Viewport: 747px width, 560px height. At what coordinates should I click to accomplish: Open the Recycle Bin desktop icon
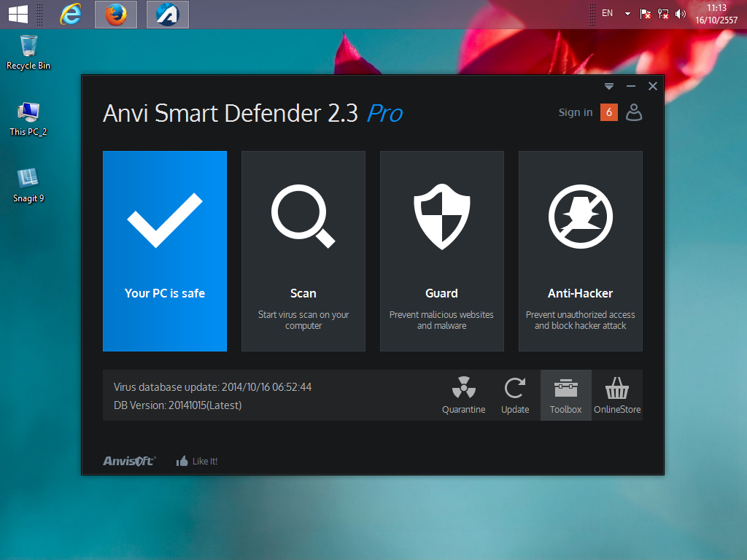pyautogui.click(x=28, y=52)
